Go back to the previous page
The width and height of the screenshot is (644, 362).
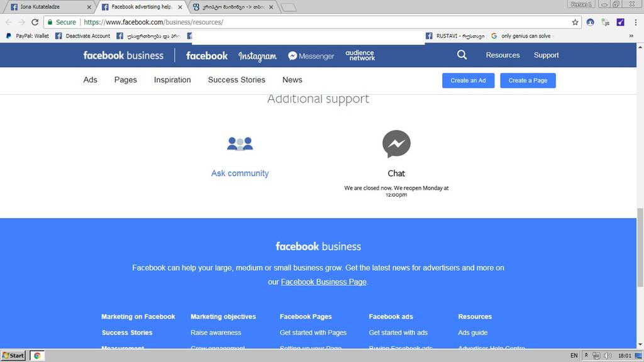point(9,22)
